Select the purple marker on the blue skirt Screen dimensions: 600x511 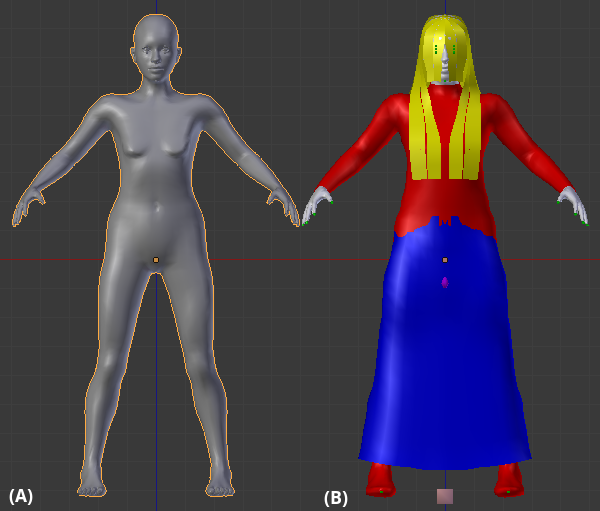[x=445, y=283]
